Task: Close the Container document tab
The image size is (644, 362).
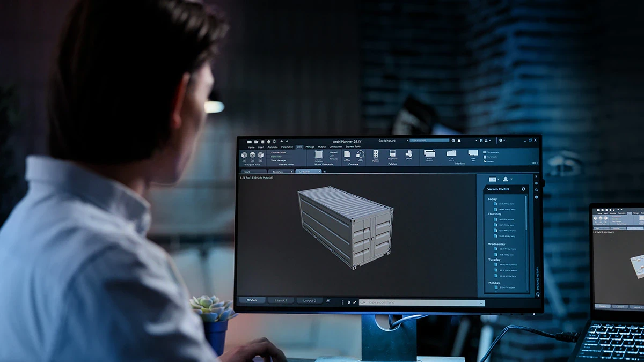Action: 319,172
